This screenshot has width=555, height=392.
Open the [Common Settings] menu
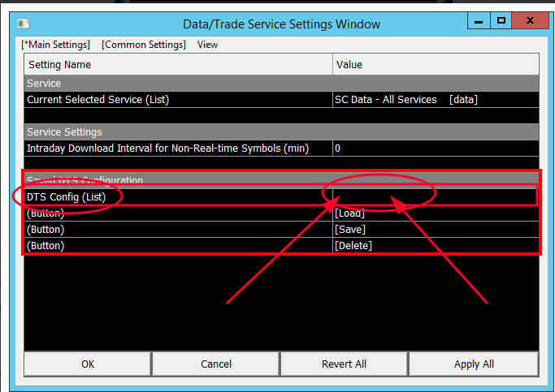tap(144, 45)
